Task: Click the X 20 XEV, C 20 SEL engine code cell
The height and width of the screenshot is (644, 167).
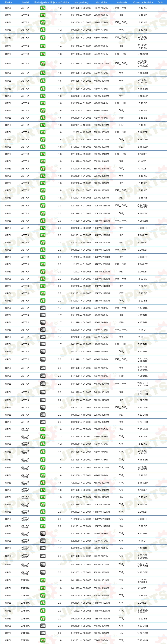Action: tap(142, 206)
